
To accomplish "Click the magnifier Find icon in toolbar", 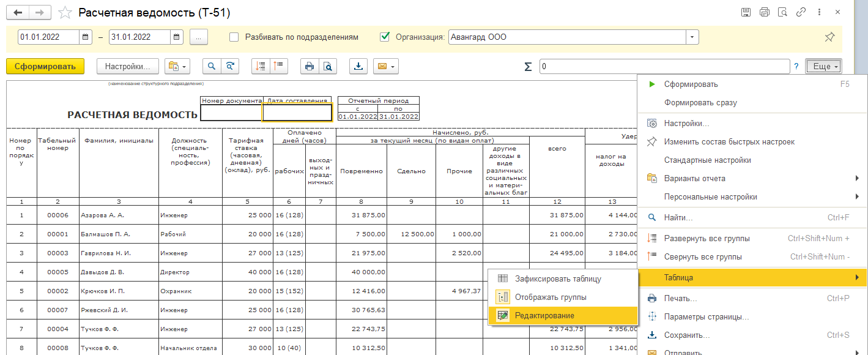I will pos(212,67).
